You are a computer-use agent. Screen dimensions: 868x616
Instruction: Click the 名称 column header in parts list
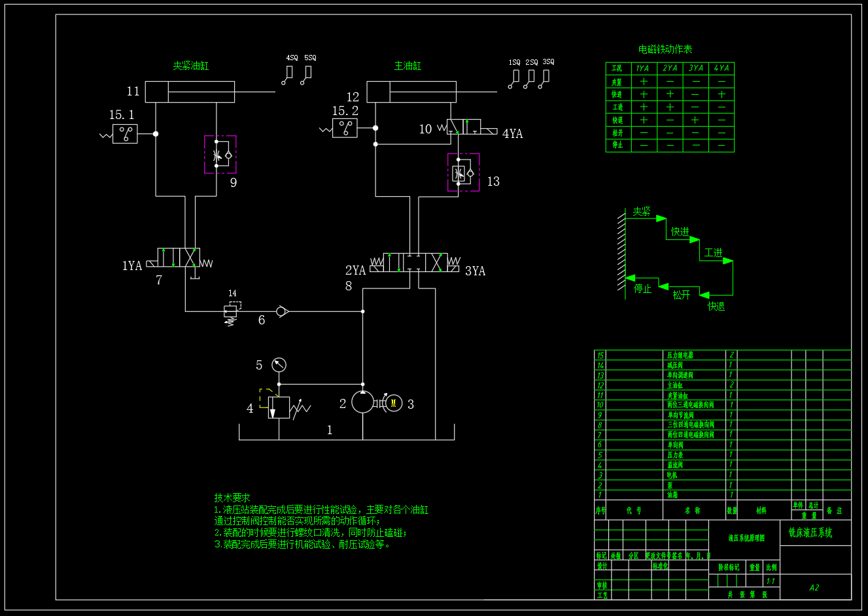[693, 510]
